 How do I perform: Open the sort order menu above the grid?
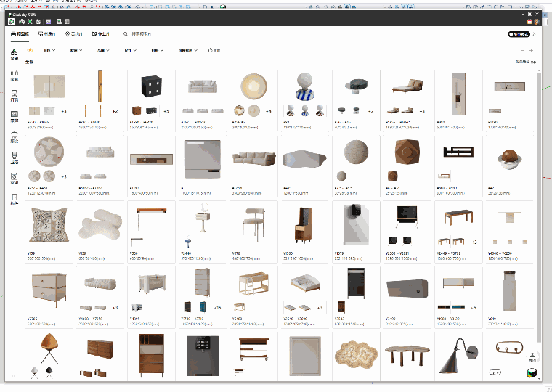point(526,62)
